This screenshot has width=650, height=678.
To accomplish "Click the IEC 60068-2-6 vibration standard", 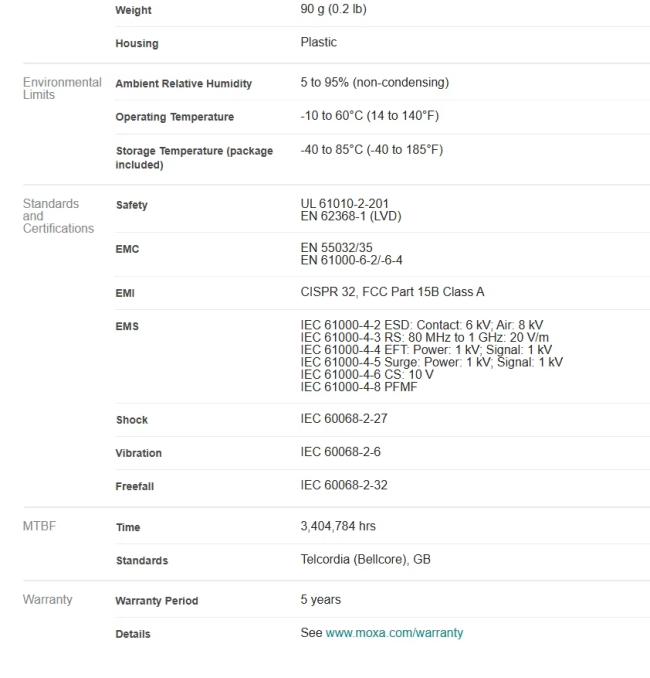I will (x=340, y=452).
